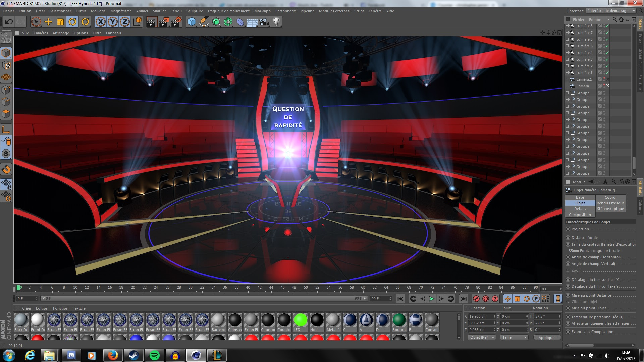Switch to Model mode cube icon in left sidebar

6,53
